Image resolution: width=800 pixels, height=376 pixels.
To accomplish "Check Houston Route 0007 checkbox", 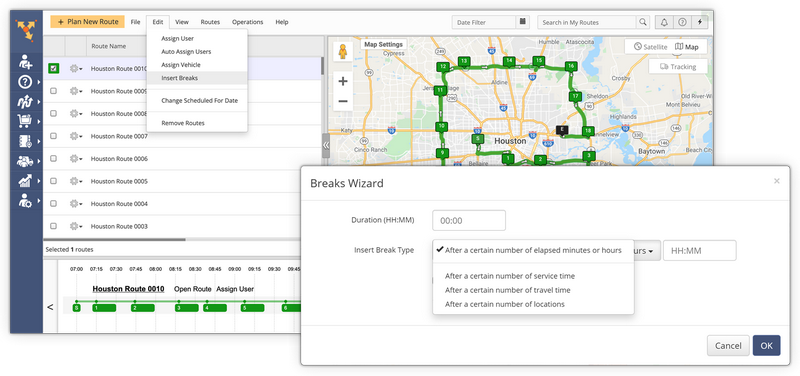I will coord(54,136).
